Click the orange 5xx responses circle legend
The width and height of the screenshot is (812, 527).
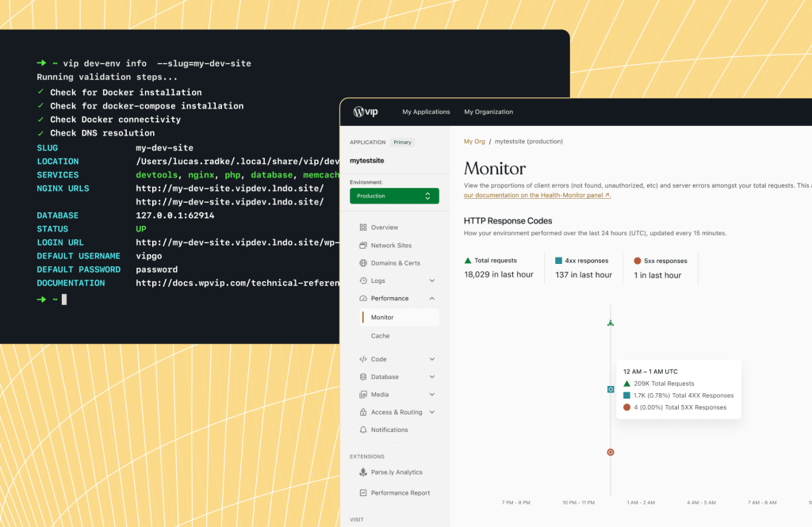(x=638, y=261)
